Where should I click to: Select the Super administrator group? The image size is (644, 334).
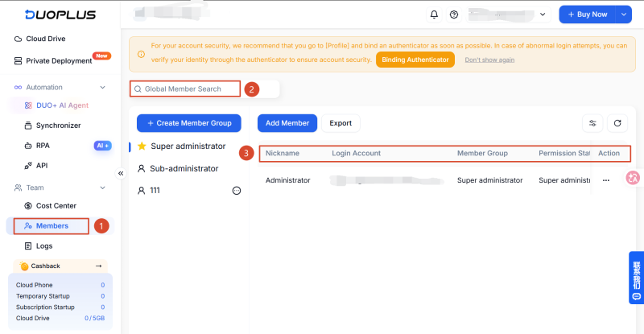point(188,146)
